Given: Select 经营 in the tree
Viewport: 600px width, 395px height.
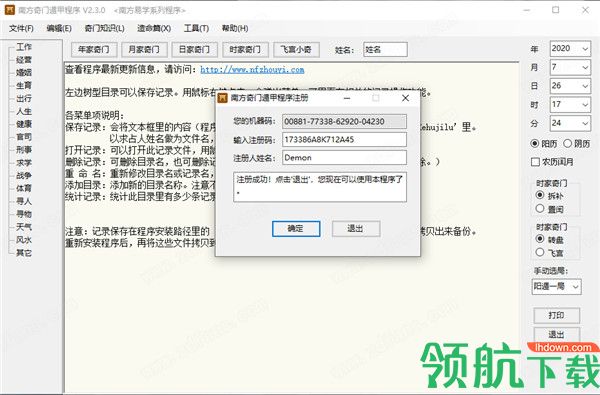Looking at the screenshot, I should tap(24, 60).
